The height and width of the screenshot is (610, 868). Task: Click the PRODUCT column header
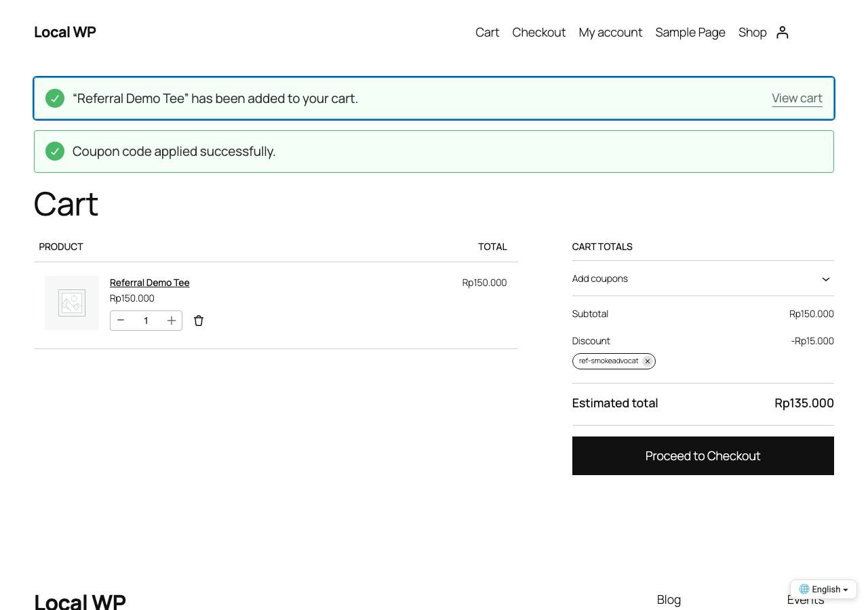coord(61,247)
